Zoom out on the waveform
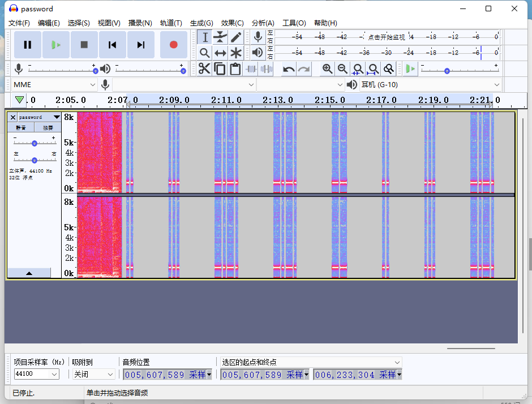 click(x=342, y=69)
